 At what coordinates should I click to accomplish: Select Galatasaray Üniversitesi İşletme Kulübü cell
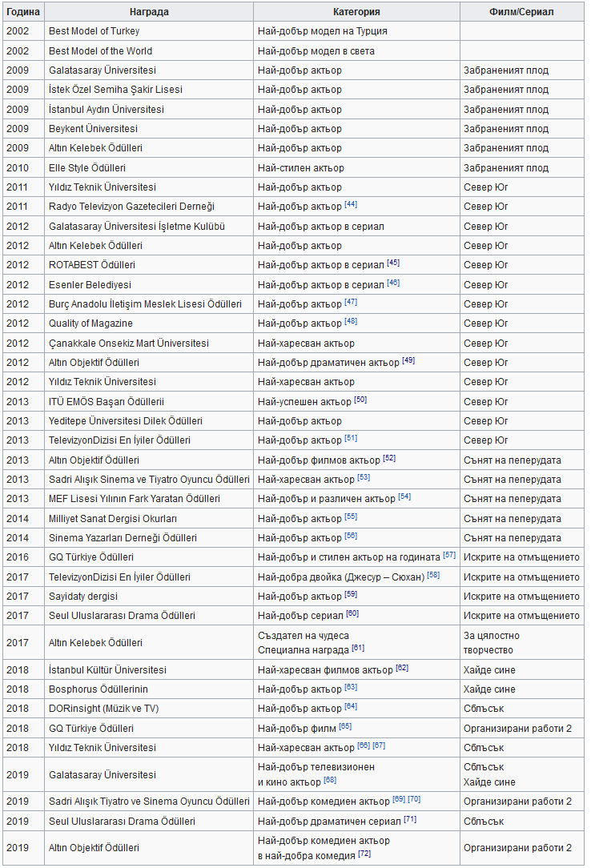tap(149, 227)
